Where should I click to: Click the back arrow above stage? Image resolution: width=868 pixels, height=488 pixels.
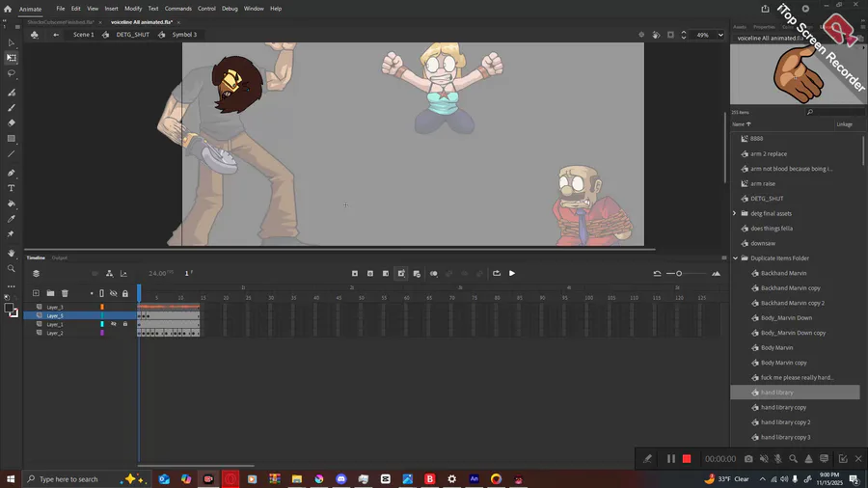point(56,35)
